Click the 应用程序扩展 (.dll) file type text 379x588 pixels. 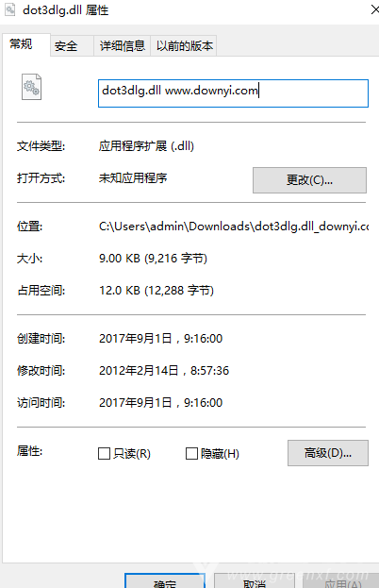click(146, 146)
